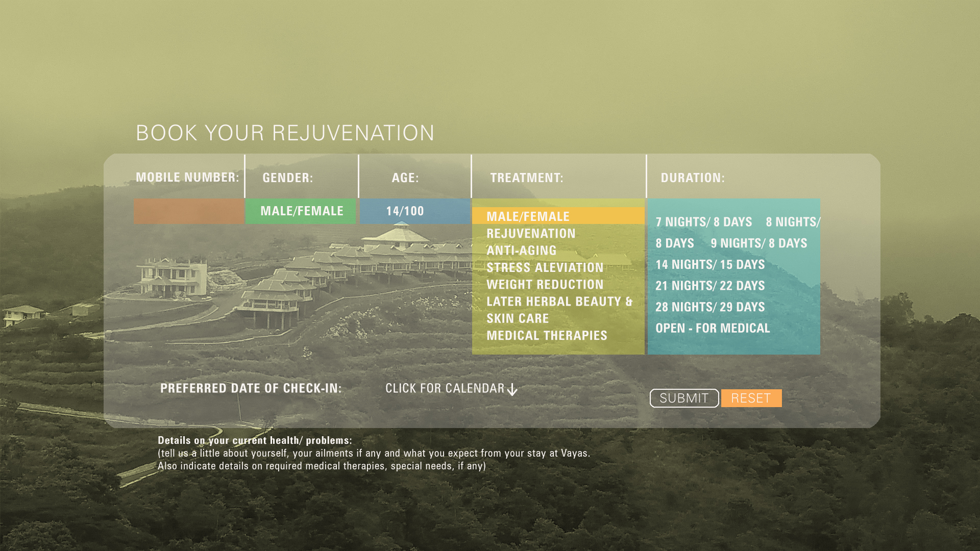Choose 28 Nights/ 29 Days duration

point(710,307)
